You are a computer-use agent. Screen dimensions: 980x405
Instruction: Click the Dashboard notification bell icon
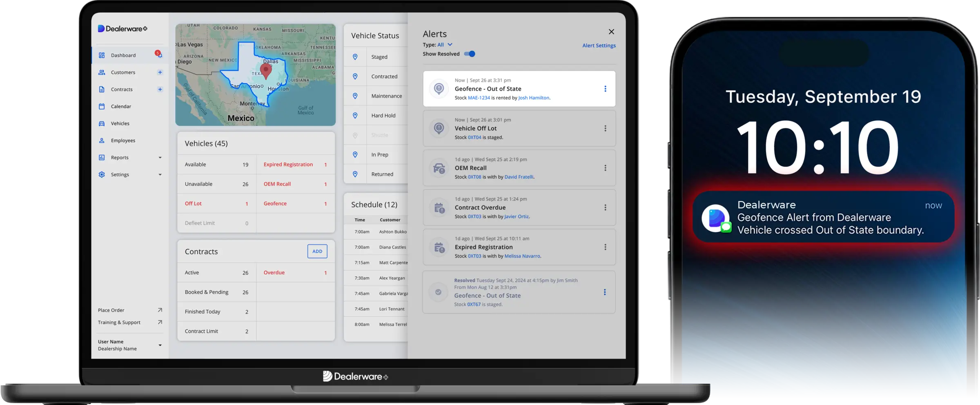[x=159, y=55]
